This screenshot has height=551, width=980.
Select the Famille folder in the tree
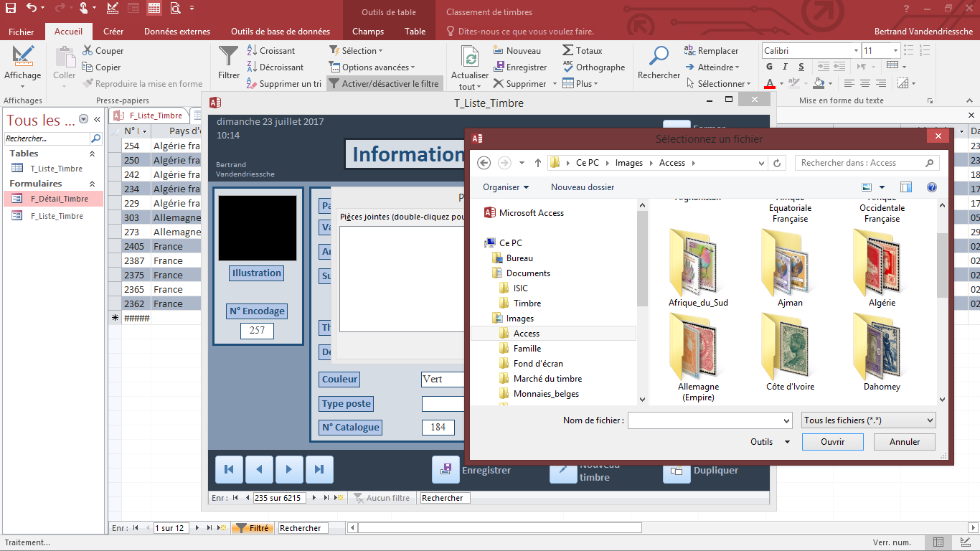coord(527,349)
